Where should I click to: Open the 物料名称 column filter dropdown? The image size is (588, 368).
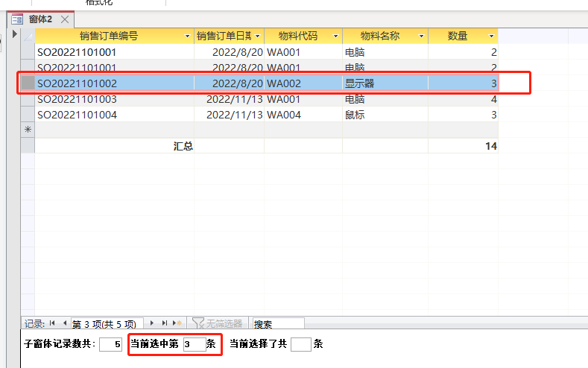[421, 37]
